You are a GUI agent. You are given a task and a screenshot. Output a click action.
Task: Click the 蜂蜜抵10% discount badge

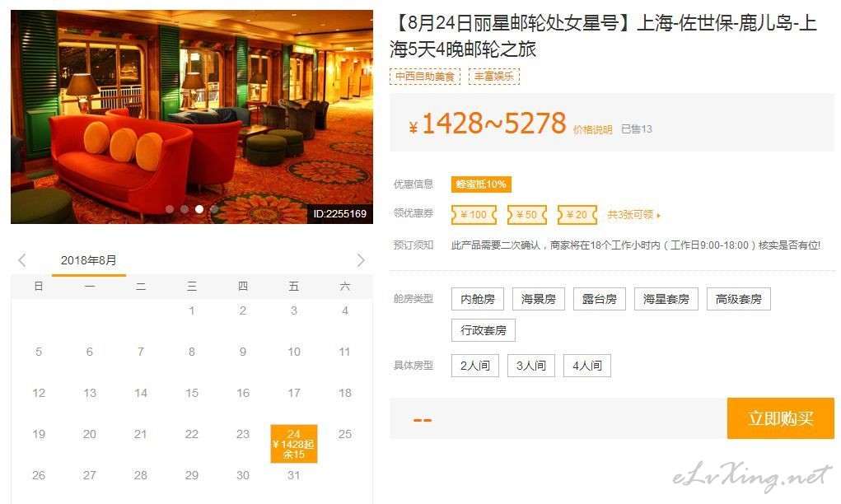click(x=481, y=184)
